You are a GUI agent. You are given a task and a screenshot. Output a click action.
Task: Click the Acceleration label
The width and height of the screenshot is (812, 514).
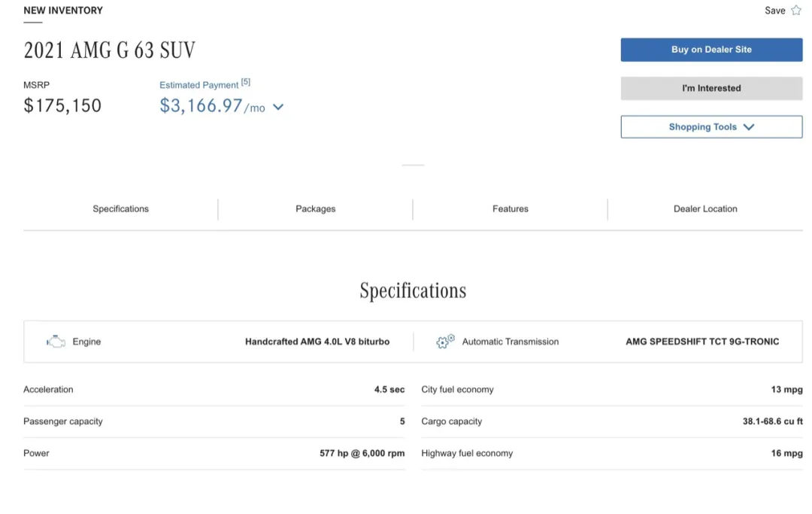[48, 390]
